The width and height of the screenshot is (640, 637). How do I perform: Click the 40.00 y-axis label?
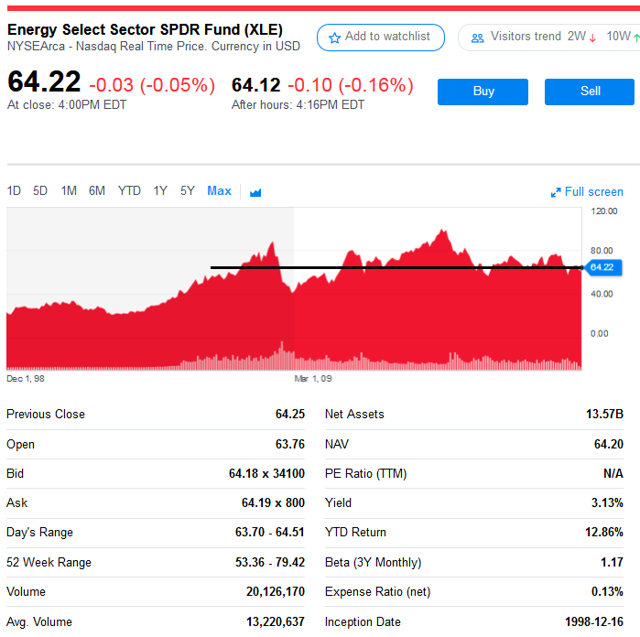[x=602, y=294]
